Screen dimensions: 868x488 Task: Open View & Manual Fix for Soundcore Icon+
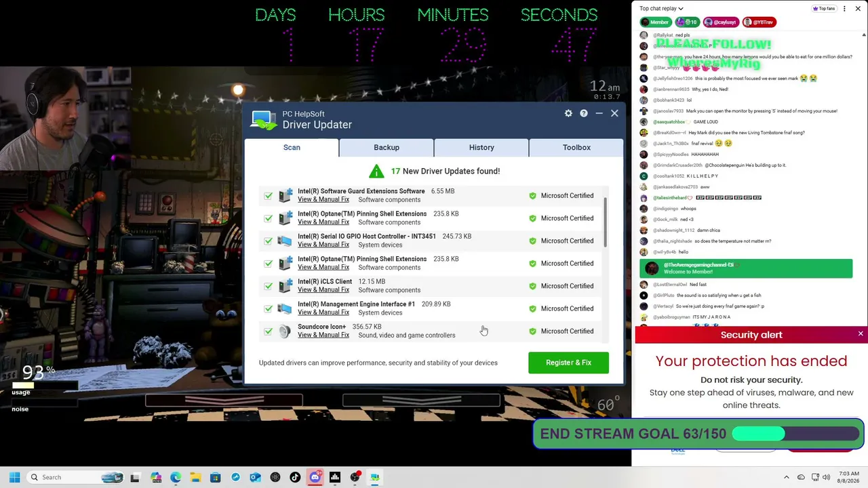click(323, 335)
